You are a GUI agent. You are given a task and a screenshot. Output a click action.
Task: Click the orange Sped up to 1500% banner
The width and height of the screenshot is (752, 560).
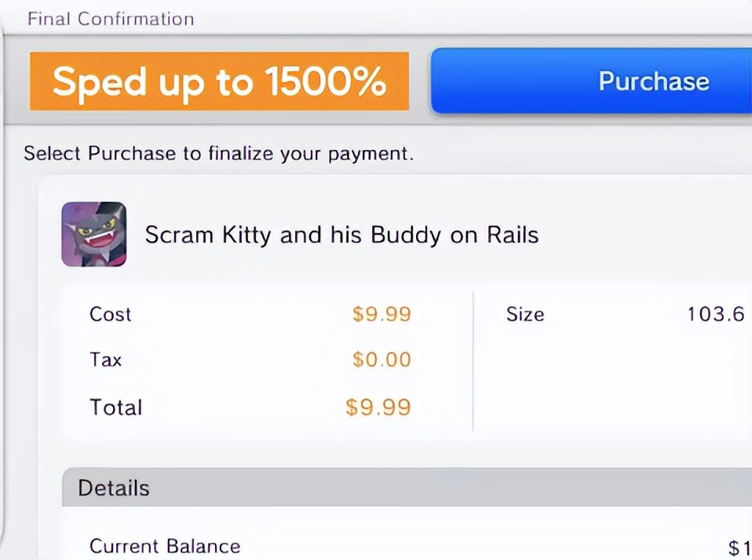tap(219, 82)
